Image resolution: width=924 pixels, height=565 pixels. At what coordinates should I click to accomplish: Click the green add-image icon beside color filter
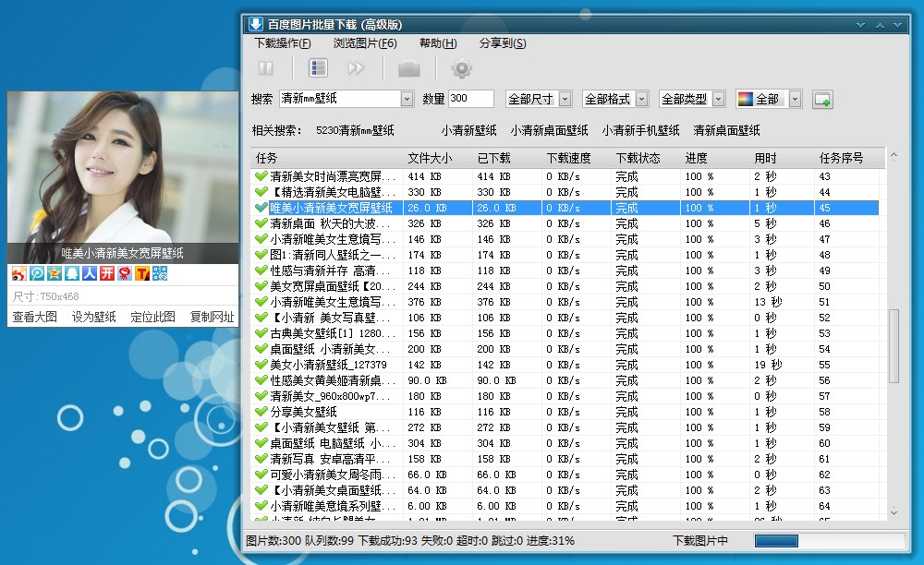pyautogui.click(x=822, y=98)
